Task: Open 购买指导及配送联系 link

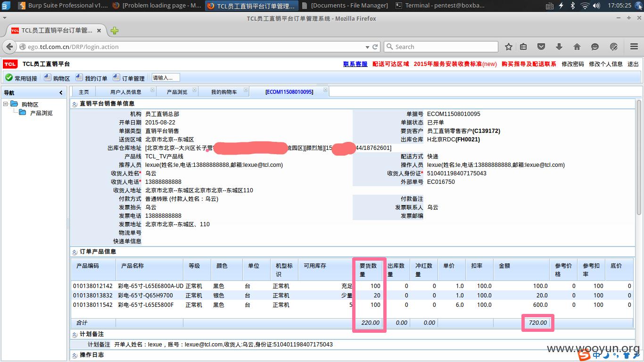Action: click(529, 64)
